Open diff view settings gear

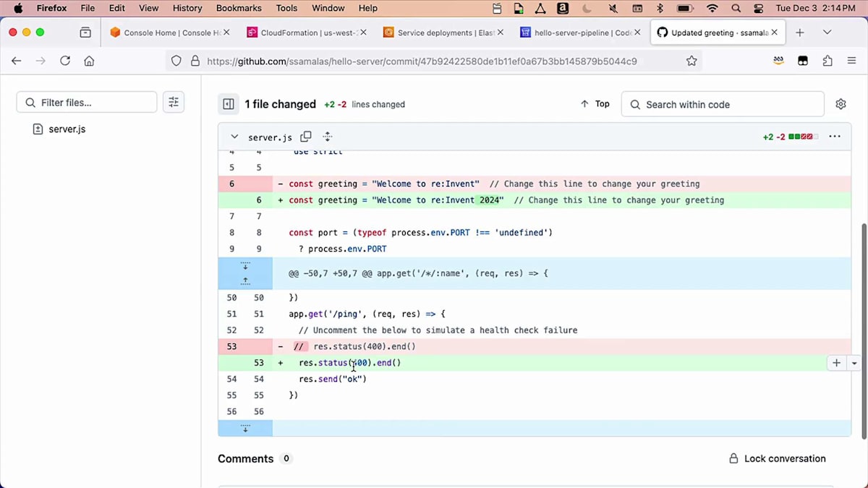[841, 104]
